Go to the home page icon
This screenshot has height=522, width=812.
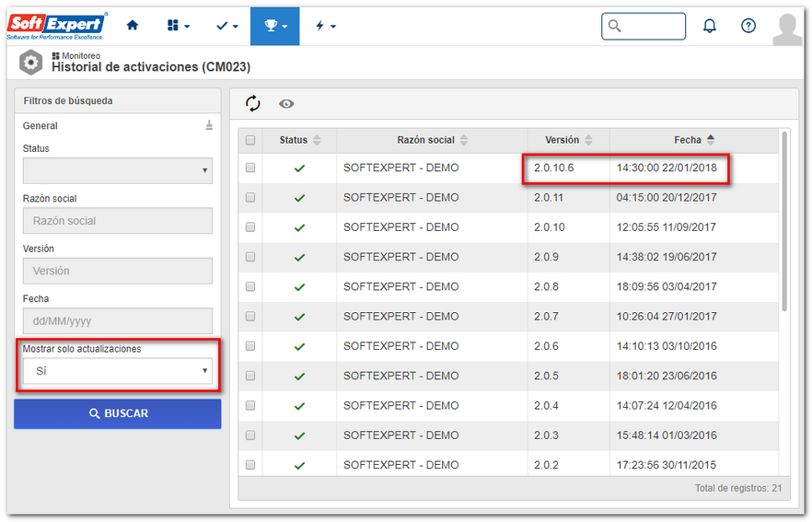click(x=133, y=26)
